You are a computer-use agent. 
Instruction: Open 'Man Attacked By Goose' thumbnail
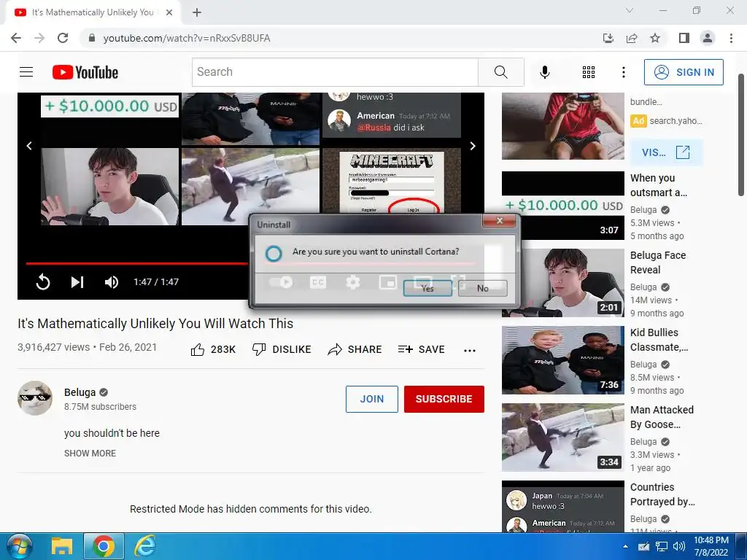click(562, 437)
